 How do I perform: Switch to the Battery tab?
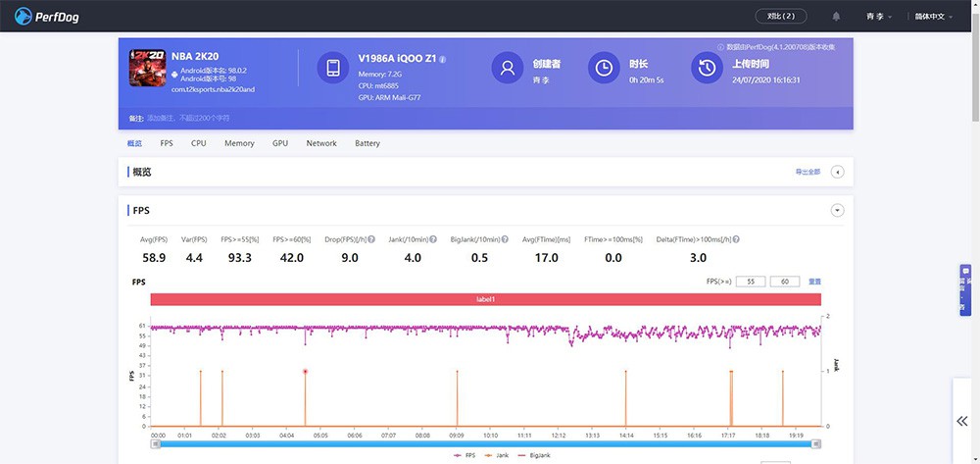coord(367,143)
